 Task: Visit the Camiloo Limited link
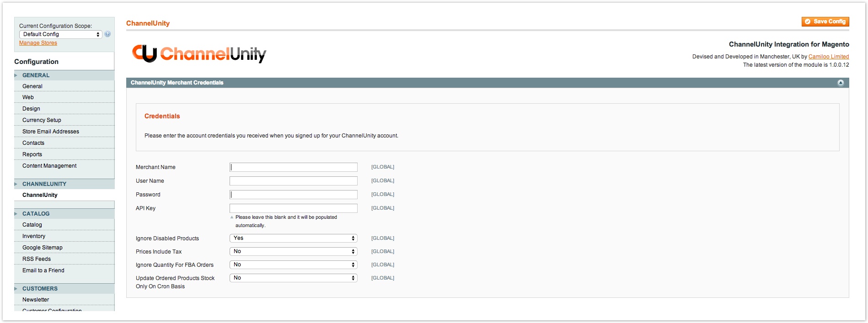click(828, 57)
